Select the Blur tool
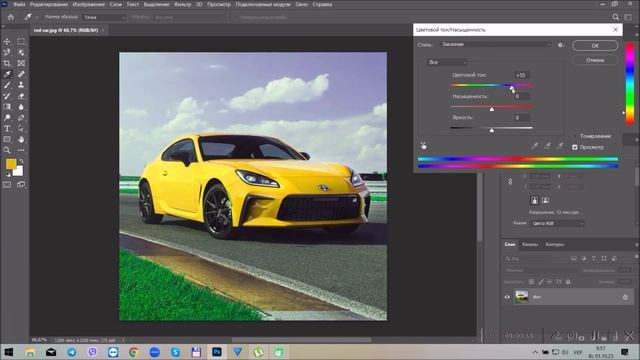The width and height of the screenshot is (640, 360). pyautogui.click(x=21, y=107)
